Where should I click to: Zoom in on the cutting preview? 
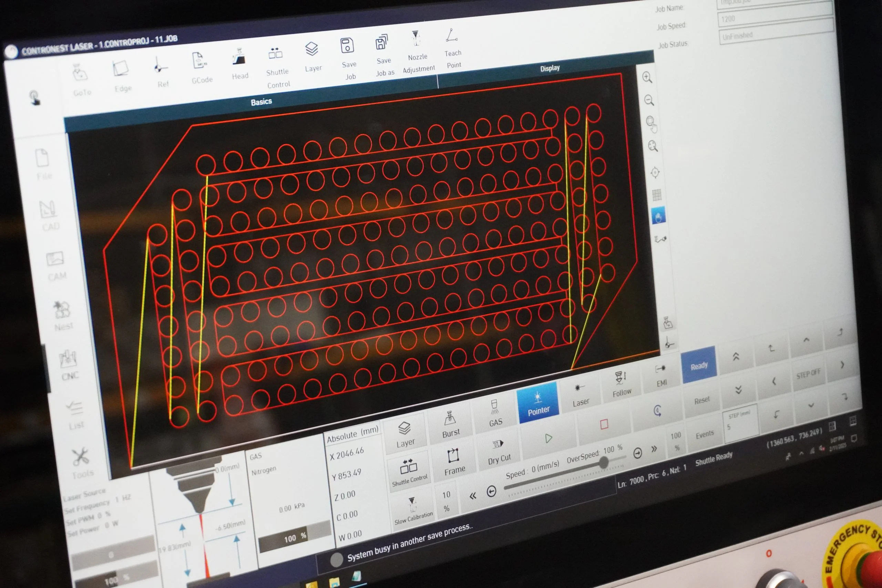click(x=647, y=77)
